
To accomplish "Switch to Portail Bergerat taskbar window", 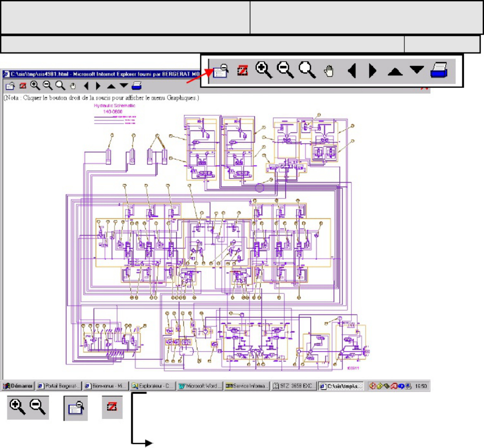I will coord(59,386).
